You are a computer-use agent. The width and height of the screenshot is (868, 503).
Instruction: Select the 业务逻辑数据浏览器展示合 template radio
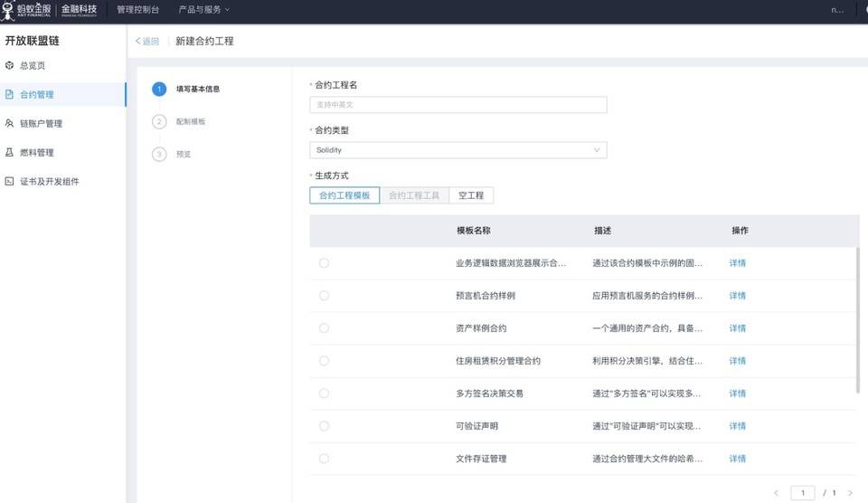pyautogui.click(x=324, y=263)
